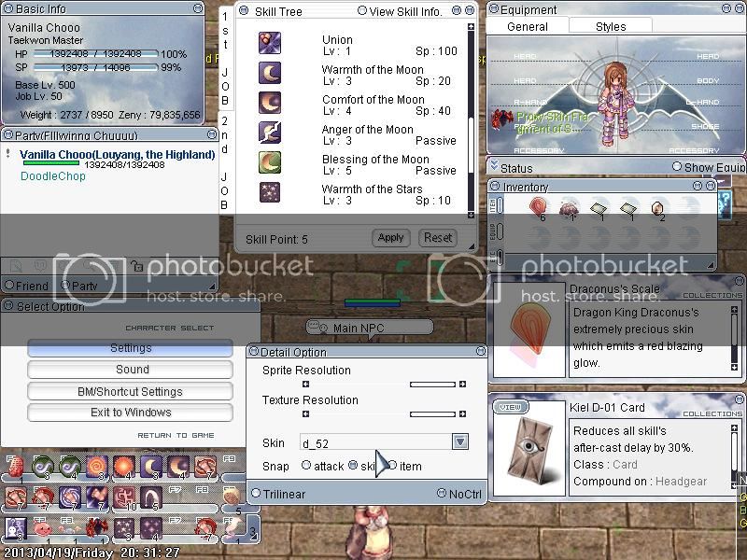Click the Draconus's Scale item in Inventory
This screenshot has height=560, width=747.
click(x=538, y=208)
